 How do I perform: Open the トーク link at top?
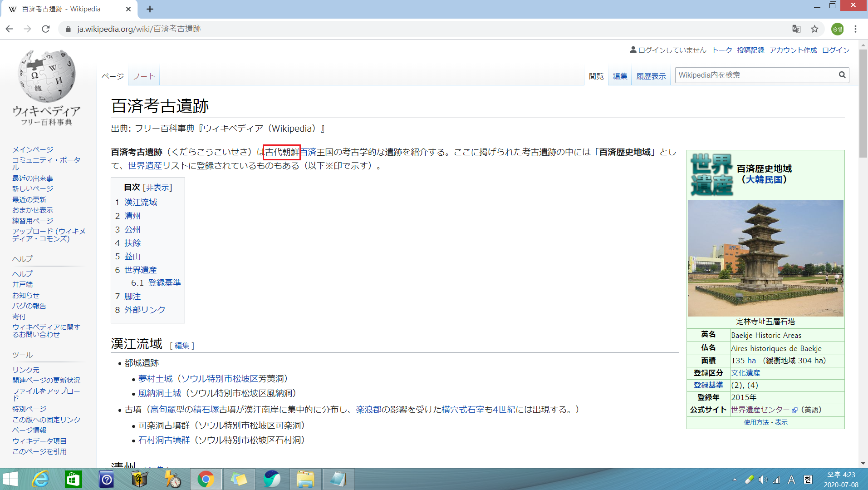[722, 50]
